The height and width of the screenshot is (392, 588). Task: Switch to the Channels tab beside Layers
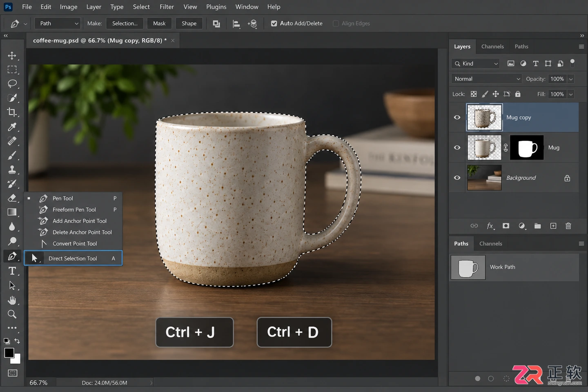click(492, 47)
